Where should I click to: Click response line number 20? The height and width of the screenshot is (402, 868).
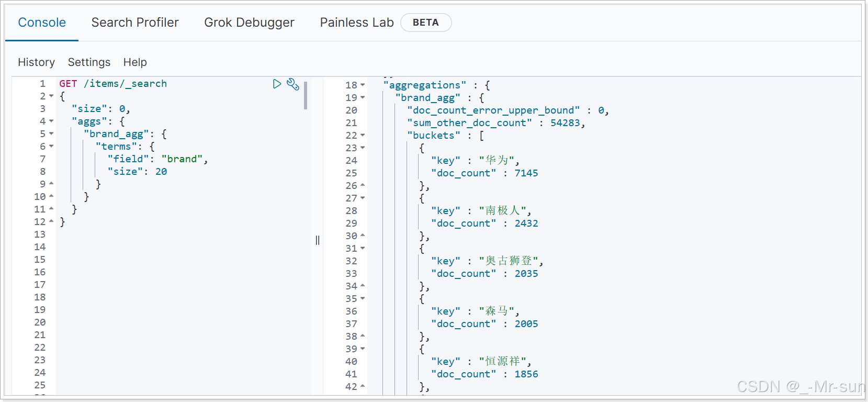(x=351, y=110)
